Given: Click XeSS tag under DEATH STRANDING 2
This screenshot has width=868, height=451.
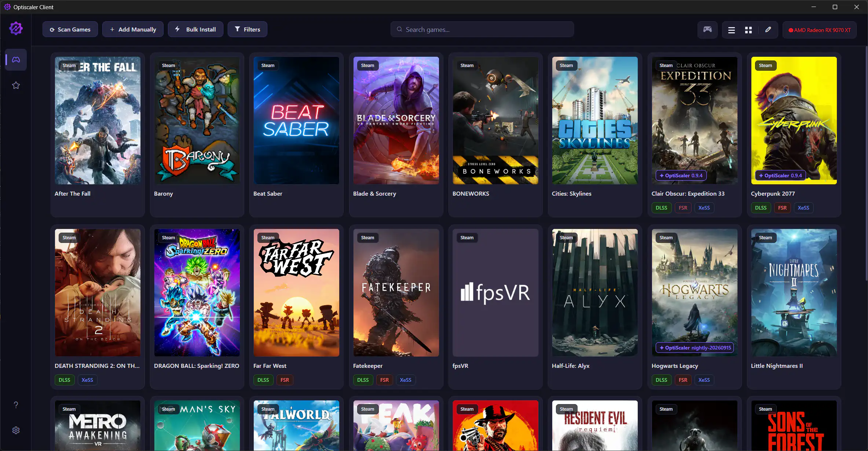Looking at the screenshot, I should click(87, 380).
